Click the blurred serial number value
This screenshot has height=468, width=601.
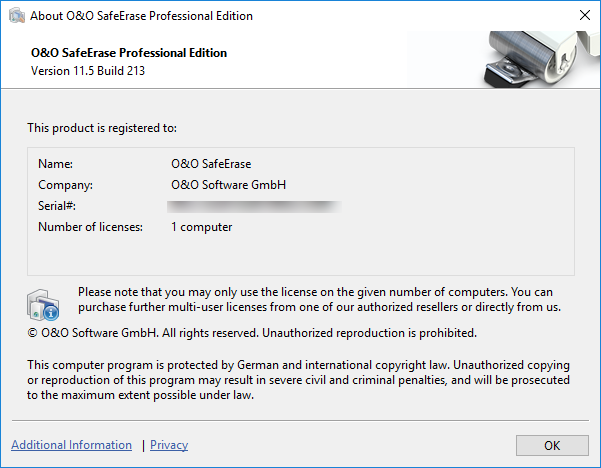[255, 206]
